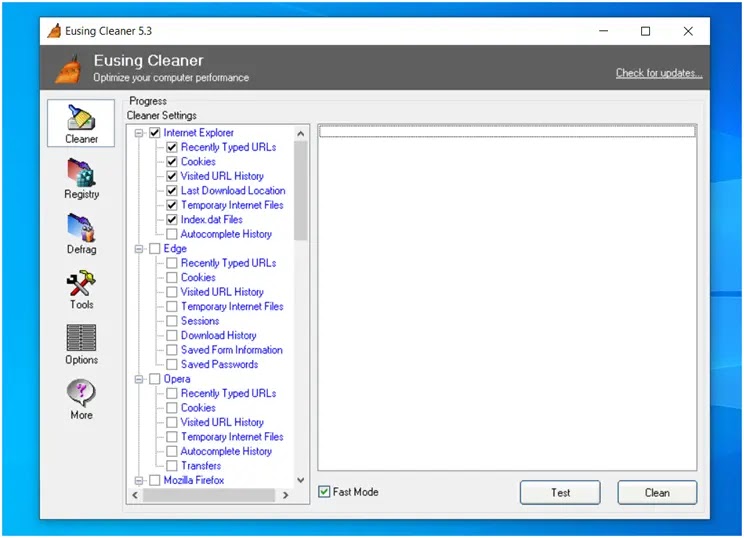
Task: Select the Index.dat Files tree label
Action: coord(212,220)
